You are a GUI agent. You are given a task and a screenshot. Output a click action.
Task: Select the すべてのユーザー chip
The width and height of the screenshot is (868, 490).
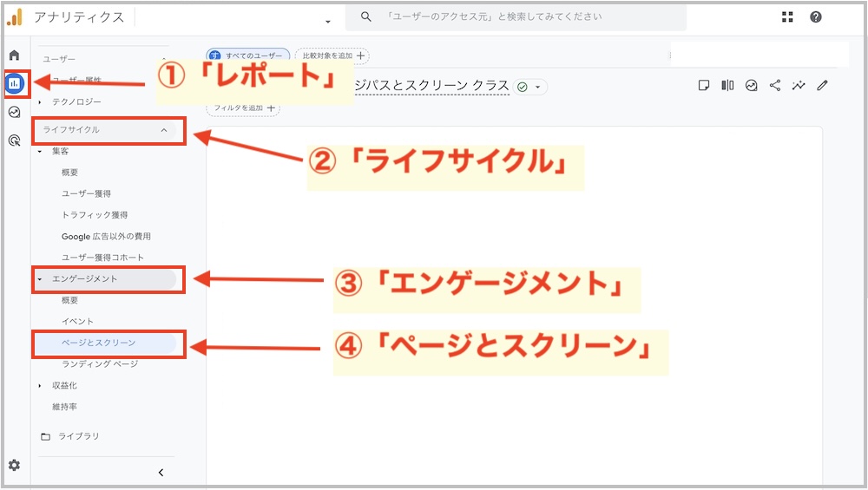pos(247,56)
